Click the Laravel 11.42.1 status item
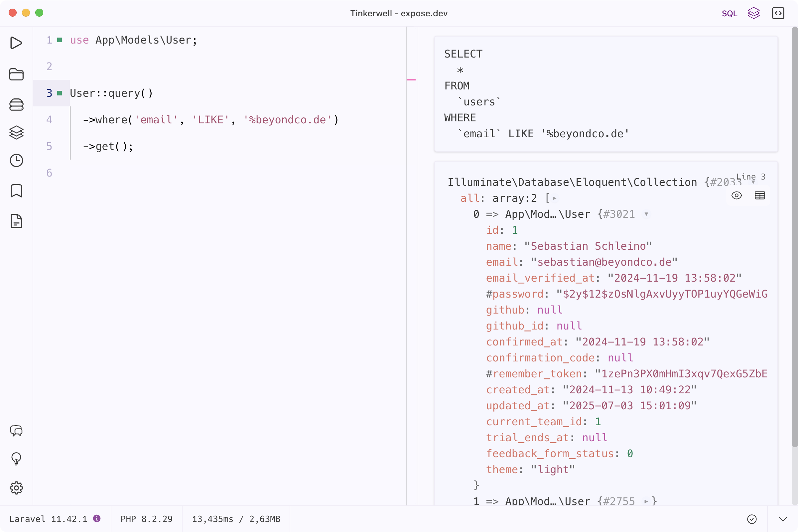This screenshot has height=532, width=798. pos(48,519)
